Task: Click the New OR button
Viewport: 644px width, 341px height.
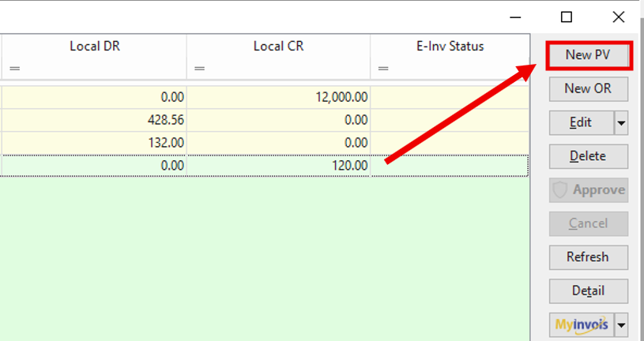Action: [x=588, y=89]
